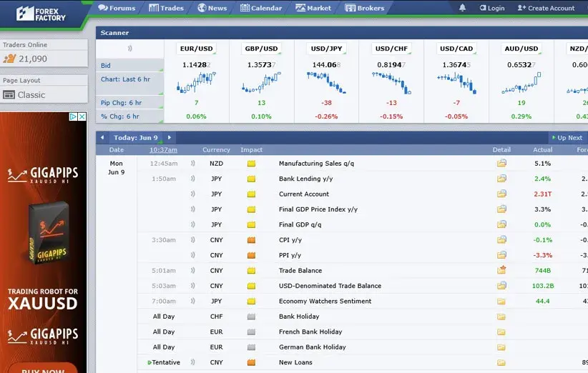Go to next day using right arrow

click(169, 138)
